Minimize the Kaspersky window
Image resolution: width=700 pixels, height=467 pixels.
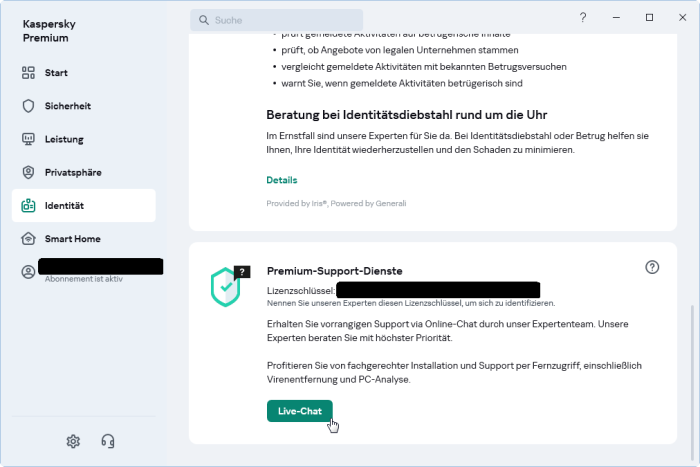pos(616,17)
